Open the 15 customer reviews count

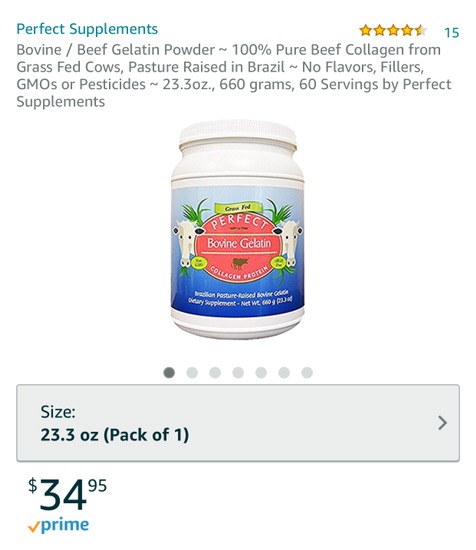(x=451, y=32)
